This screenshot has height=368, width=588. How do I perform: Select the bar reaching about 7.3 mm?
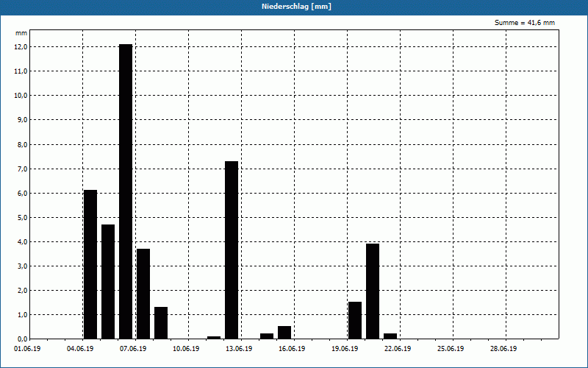point(232,250)
